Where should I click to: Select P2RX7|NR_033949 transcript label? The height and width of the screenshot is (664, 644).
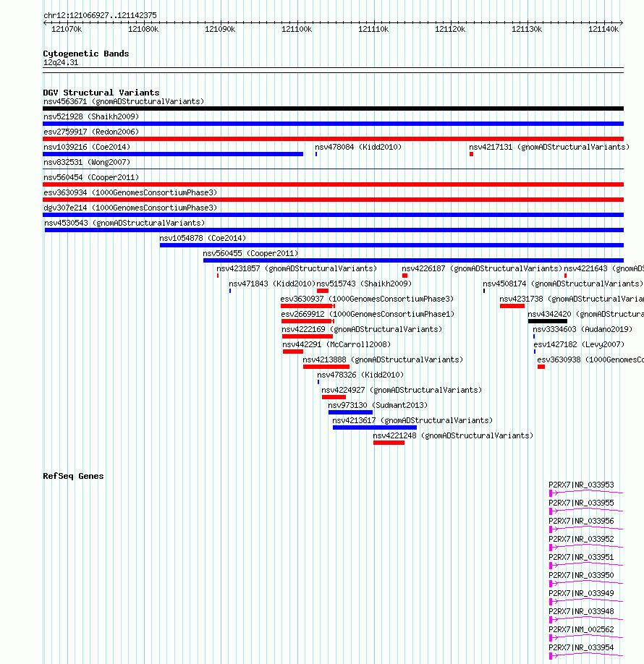point(581,594)
